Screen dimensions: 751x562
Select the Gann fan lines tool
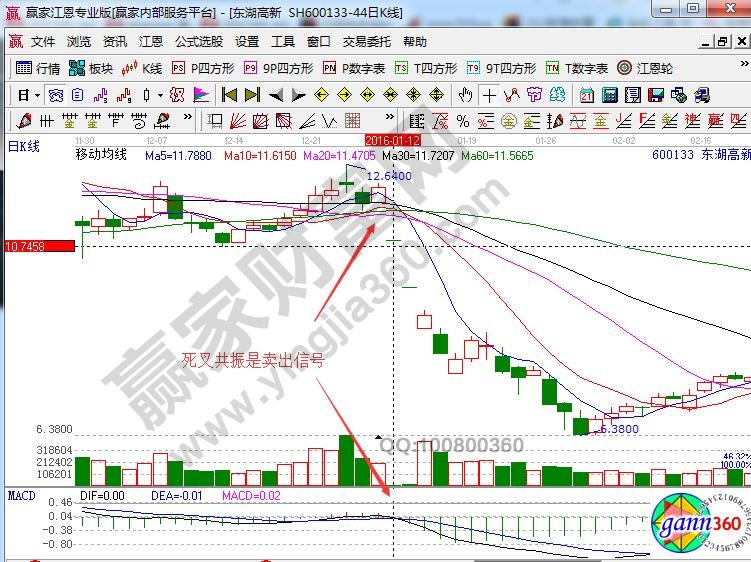(x=238, y=121)
